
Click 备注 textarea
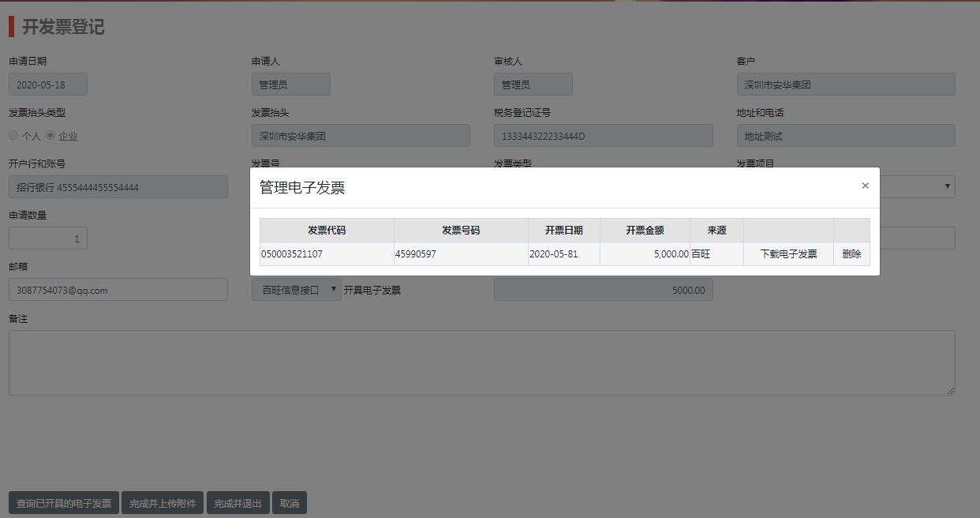[482, 362]
